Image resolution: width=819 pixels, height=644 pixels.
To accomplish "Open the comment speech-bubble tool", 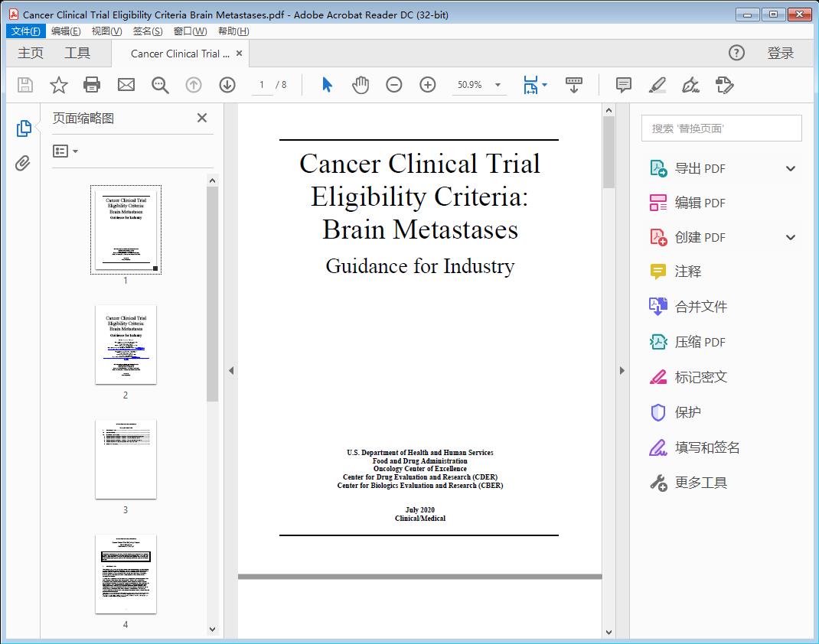I will click(x=623, y=84).
